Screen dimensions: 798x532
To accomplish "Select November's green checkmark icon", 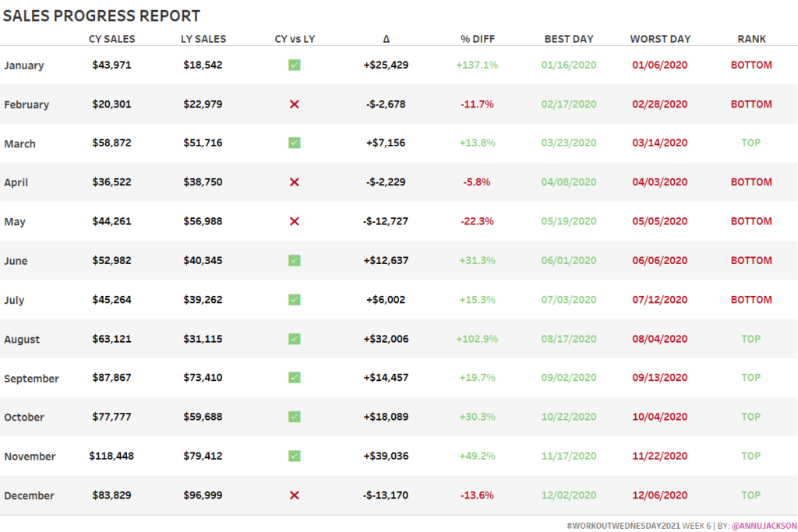I will click(294, 456).
